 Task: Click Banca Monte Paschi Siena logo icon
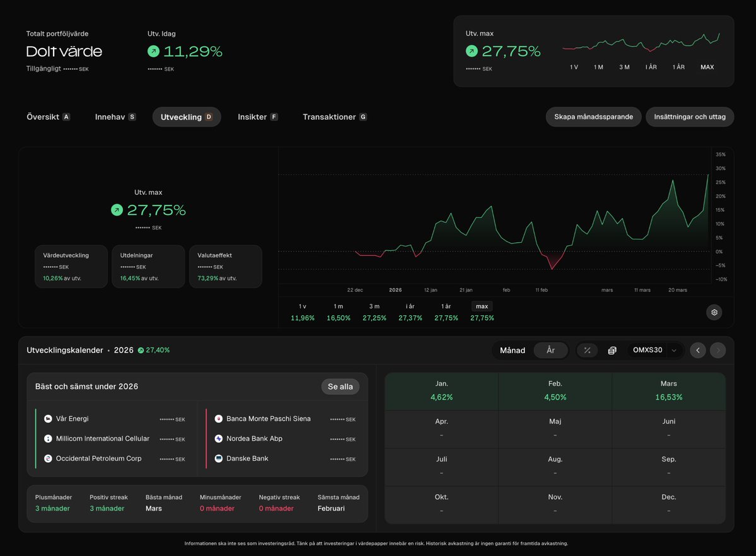coord(218,419)
